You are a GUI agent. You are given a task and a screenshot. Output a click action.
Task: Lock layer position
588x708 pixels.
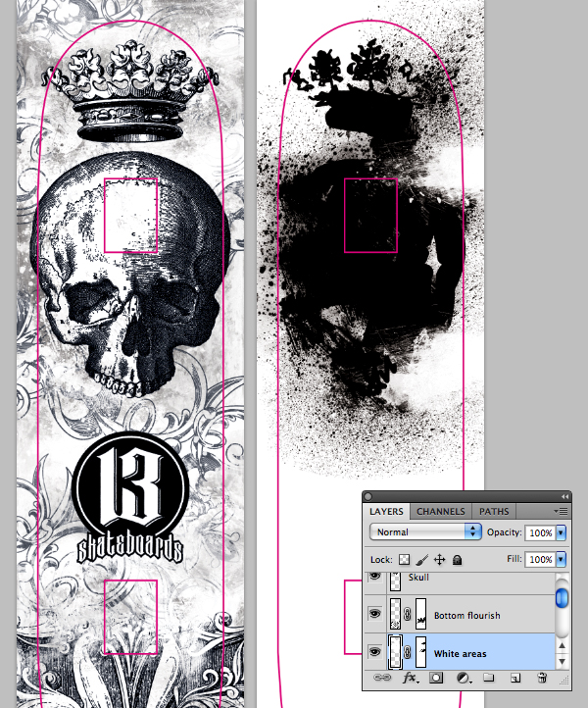coord(440,560)
